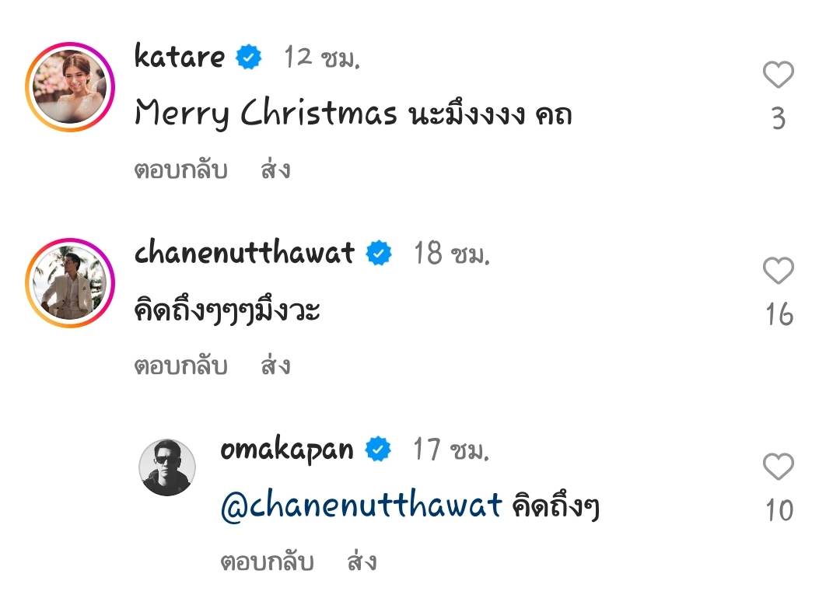Send chanenutthawat's comment using ส่ง

(275, 365)
